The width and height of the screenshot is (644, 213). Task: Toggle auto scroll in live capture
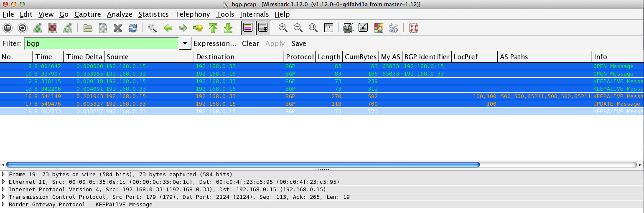[263, 28]
